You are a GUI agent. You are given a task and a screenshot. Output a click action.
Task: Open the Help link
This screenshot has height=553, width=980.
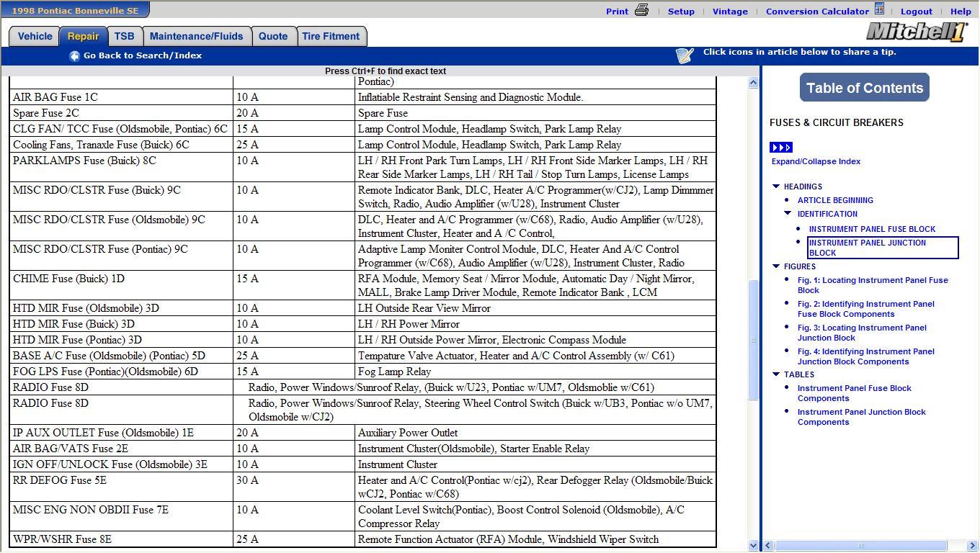tap(961, 12)
